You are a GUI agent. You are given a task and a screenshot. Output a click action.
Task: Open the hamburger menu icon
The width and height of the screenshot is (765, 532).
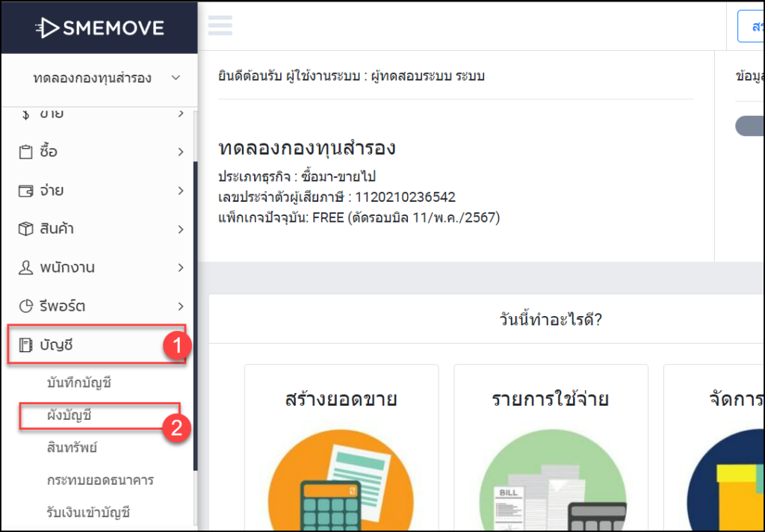[x=220, y=25]
